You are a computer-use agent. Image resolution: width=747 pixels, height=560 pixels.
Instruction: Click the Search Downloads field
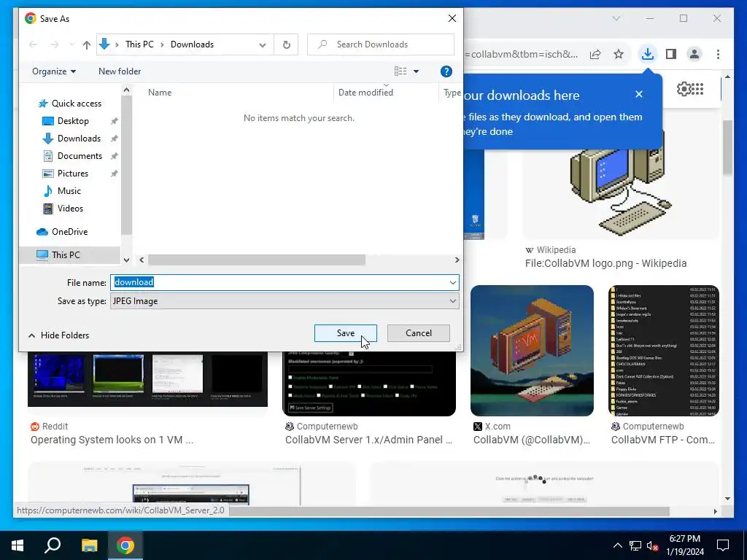381,44
